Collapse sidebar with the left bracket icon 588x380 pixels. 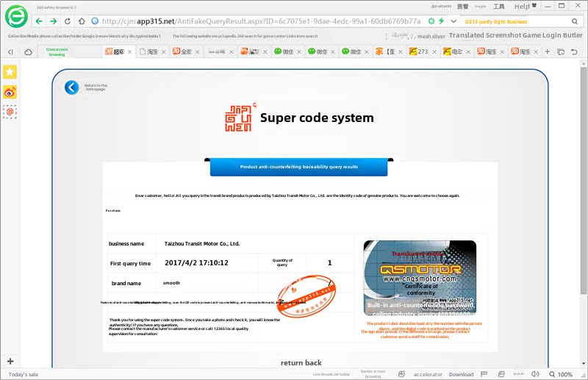10,51
